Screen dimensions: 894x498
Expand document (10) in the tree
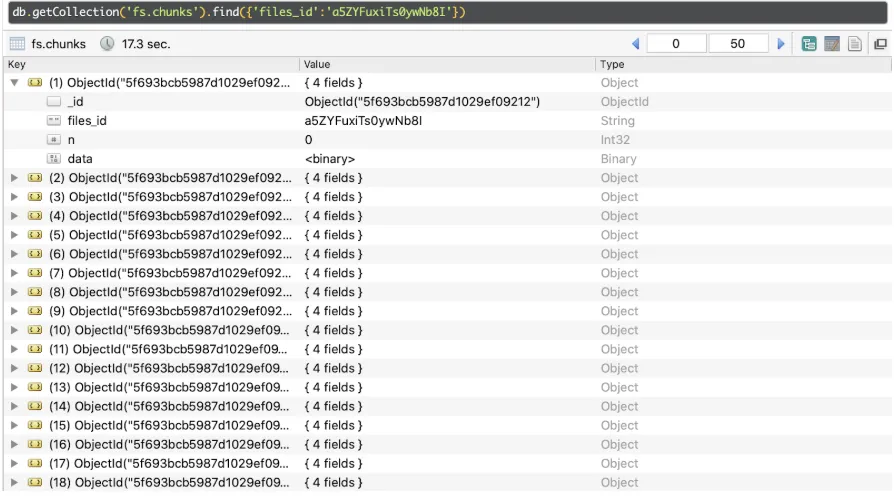point(15,330)
